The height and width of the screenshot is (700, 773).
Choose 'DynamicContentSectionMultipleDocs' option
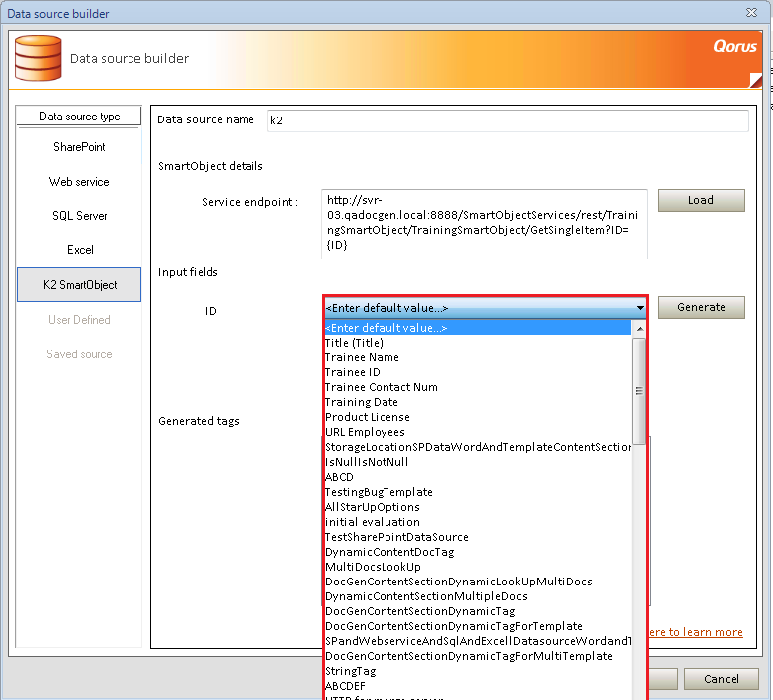(477, 596)
